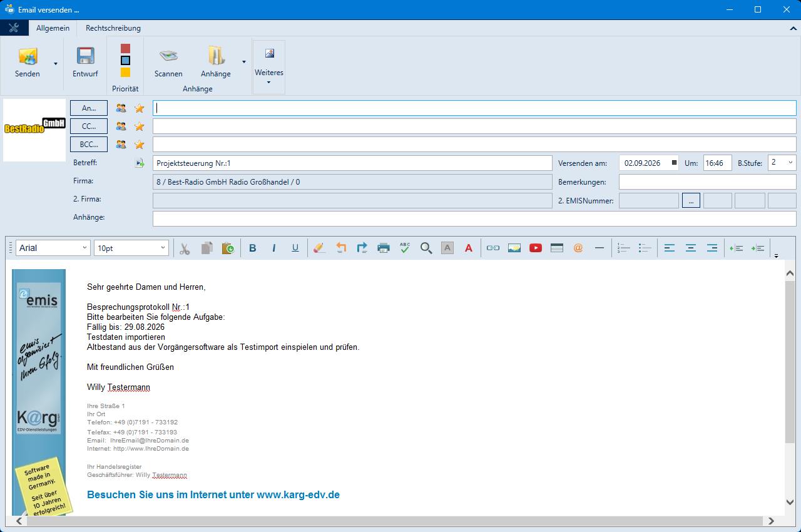801x532 pixels.
Task: Click into the Bemerkungen field
Action: pos(708,182)
